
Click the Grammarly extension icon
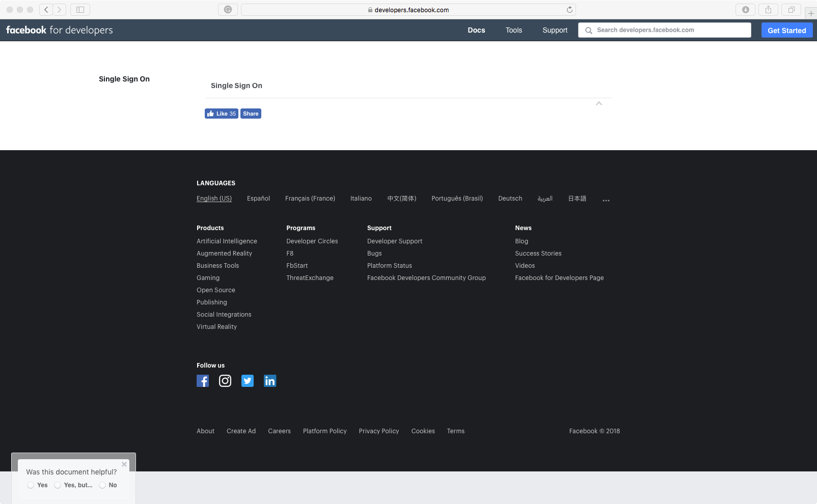click(228, 10)
